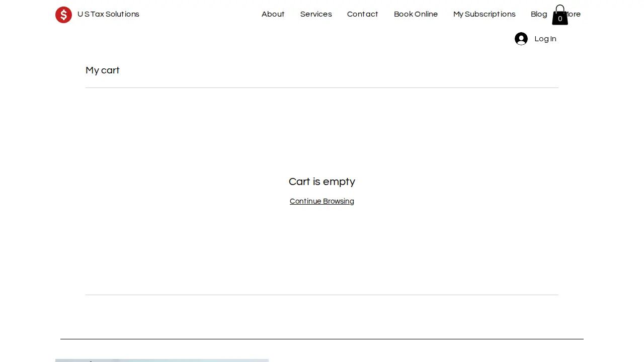Screen dimensions: 644x362
Task: Open the About menu item
Action: click(273, 14)
